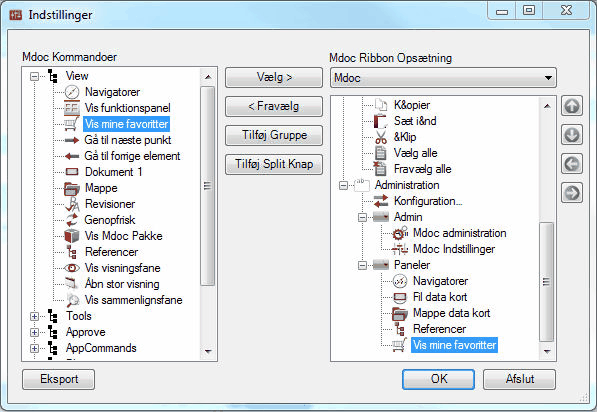Select the Mappe folder icon in commands
The width and height of the screenshot is (597, 412).
(72, 188)
